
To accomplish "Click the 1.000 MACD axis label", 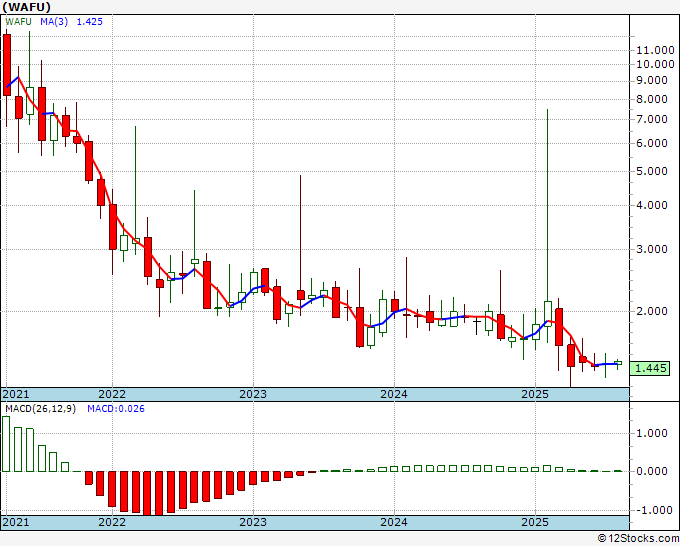I will (651, 433).
